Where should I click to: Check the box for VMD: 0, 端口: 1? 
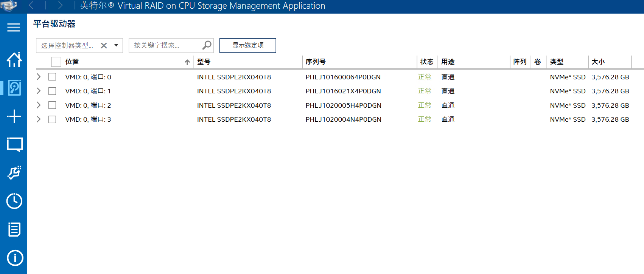[x=52, y=91]
